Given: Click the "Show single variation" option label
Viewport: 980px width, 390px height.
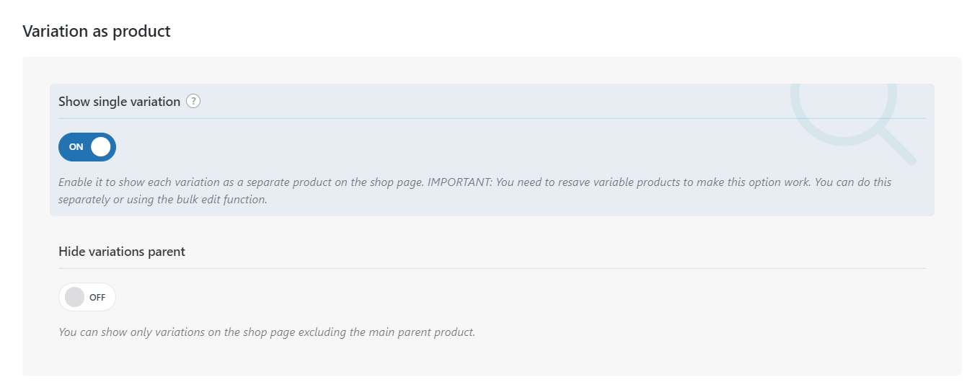Looking at the screenshot, I should click(x=119, y=102).
